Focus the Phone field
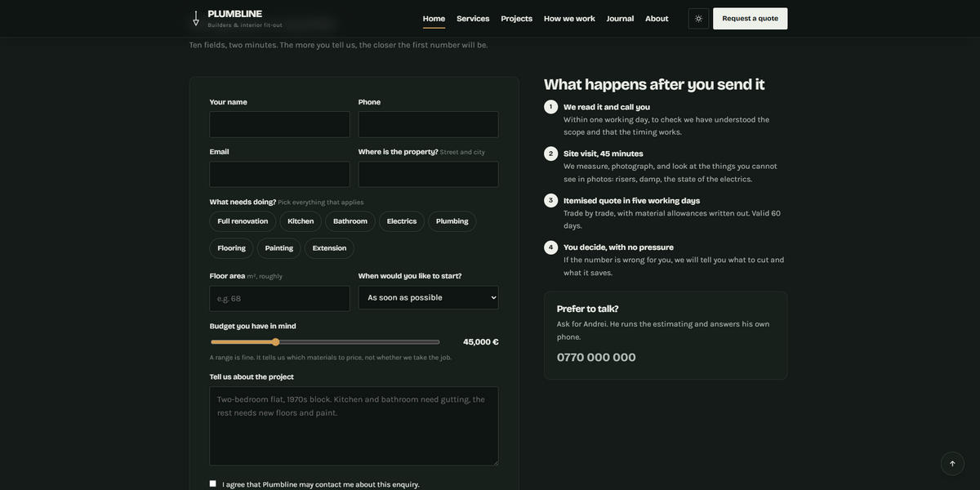Screen dimensions: 980x490 point(428,124)
